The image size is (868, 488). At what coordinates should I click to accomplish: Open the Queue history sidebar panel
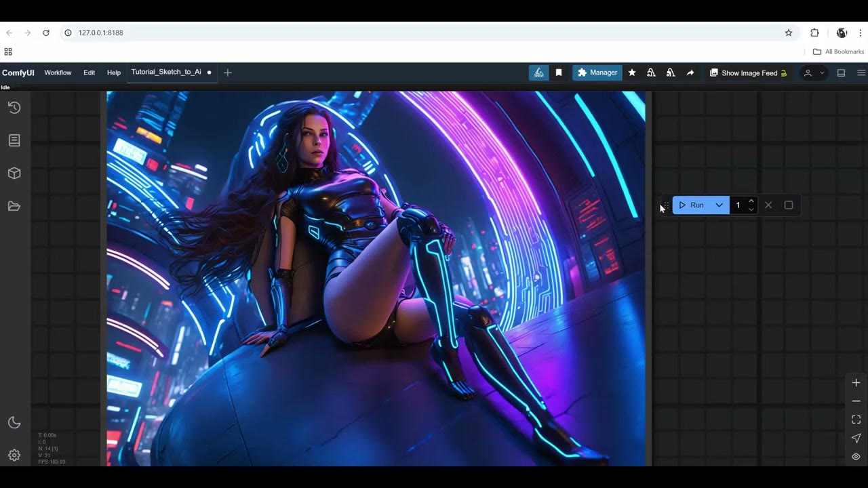[14, 108]
